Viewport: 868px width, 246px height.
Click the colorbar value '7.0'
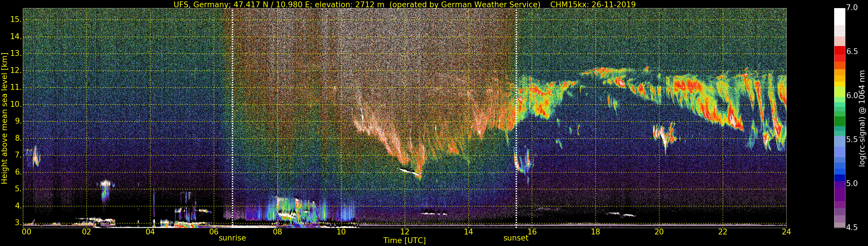[x=852, y=8]
